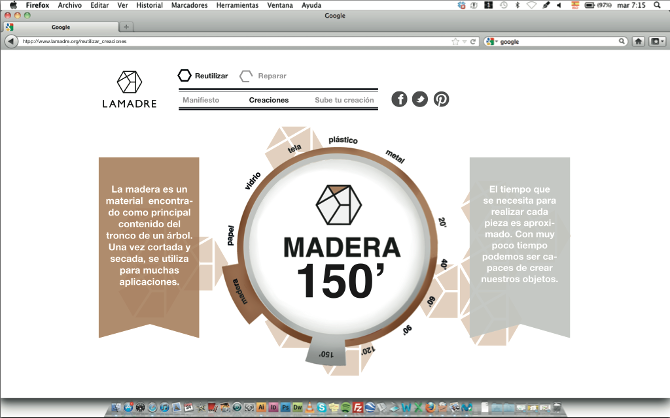Open the Archivo menu
The image size is (670, 418).
point(70,5)
